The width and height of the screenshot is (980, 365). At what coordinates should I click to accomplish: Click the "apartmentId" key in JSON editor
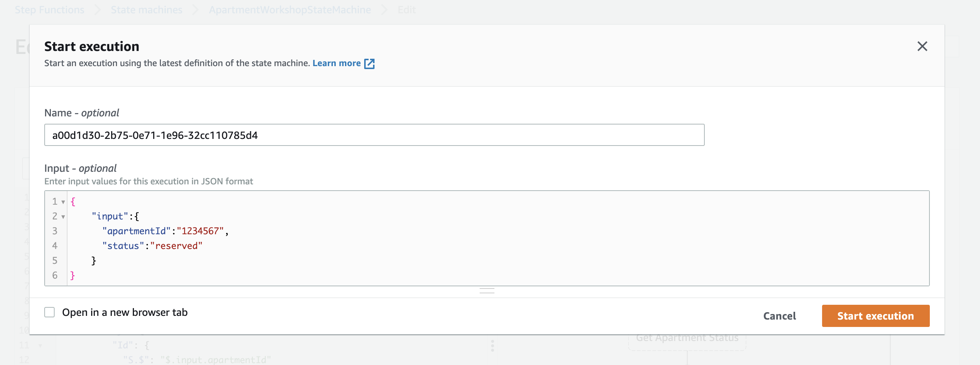[136, 231]
